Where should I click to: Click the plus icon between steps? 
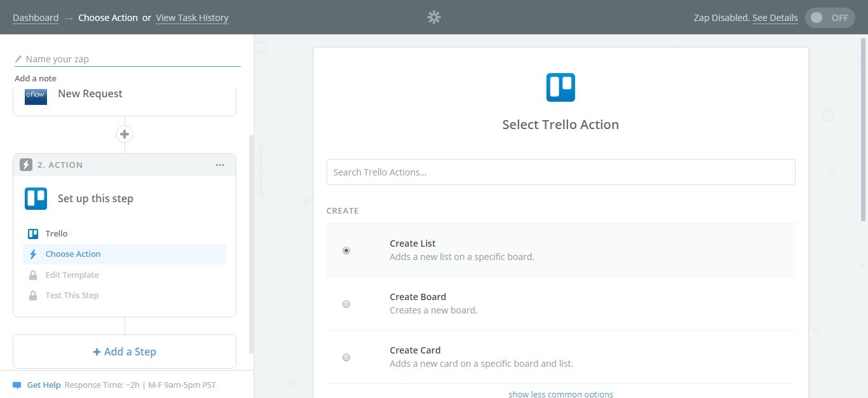coord(125,134)
